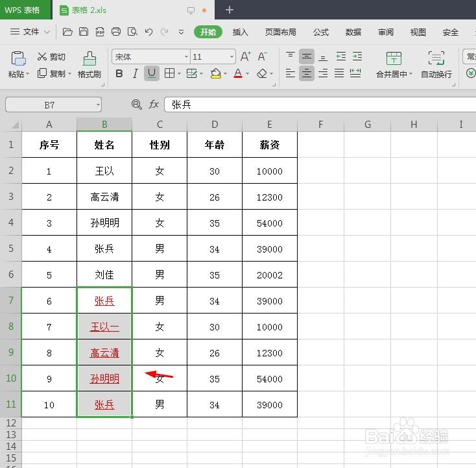Click the Print icon
The width and height of the screenshot is (476, 468).
pyautogui.click(x=116, y=32)
